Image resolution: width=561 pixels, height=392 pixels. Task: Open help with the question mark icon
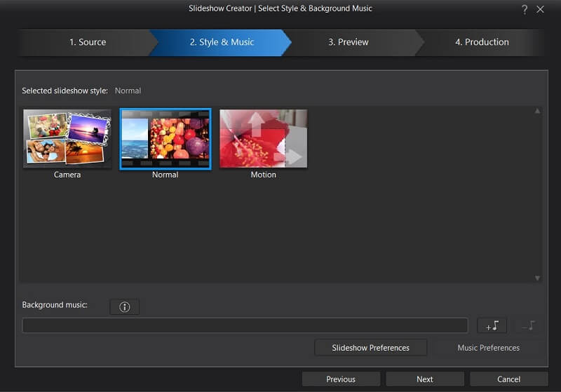(524, 9)
